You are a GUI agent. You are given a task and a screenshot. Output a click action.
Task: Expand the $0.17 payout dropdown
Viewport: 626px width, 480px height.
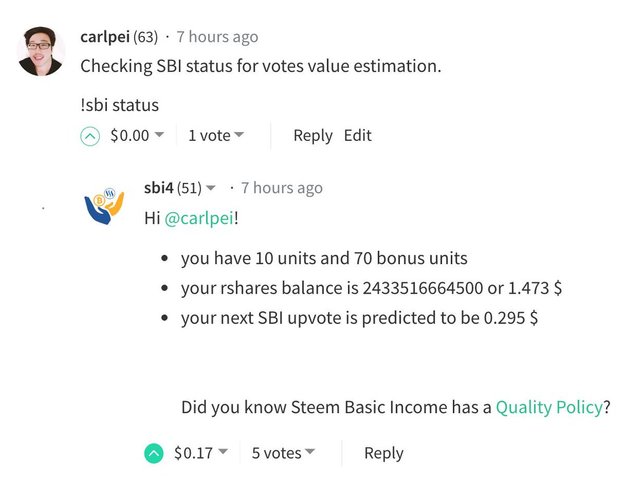click(222, 453)
